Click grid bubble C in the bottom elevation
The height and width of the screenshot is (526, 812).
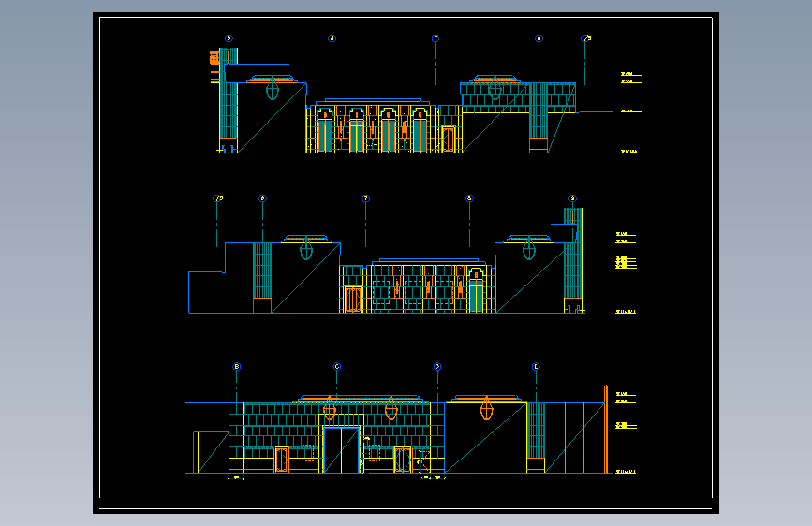point(336,367)
